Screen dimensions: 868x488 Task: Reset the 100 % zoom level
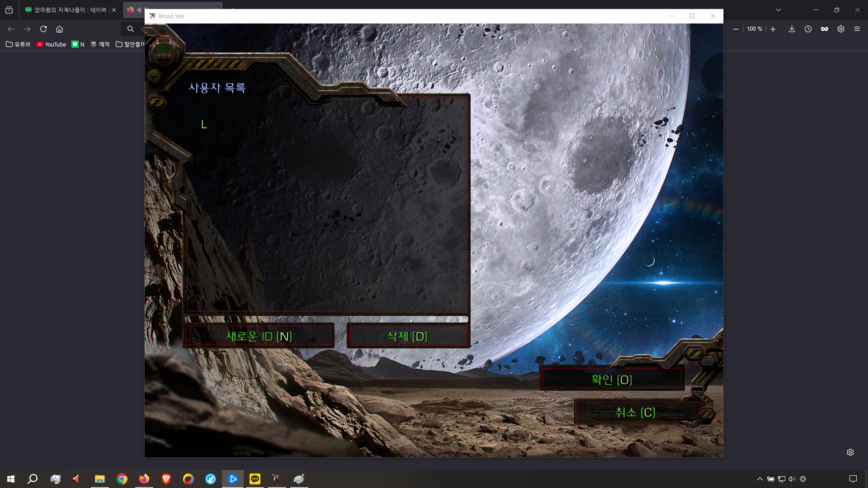pos(755,29)
